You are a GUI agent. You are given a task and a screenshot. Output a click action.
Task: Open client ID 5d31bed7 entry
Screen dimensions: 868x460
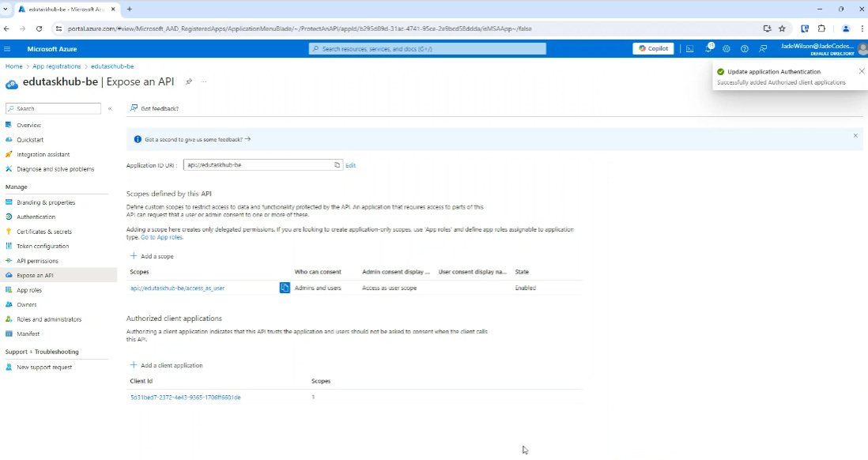coord(186,398)
